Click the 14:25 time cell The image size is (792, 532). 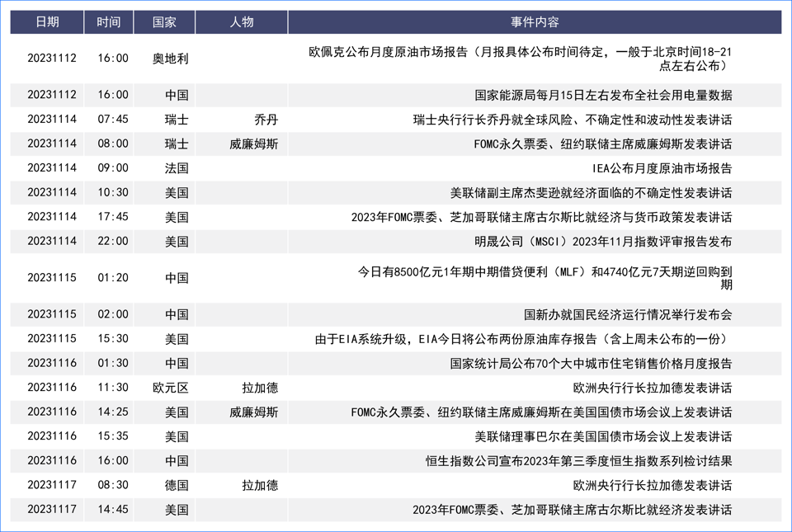pos(113,412)
